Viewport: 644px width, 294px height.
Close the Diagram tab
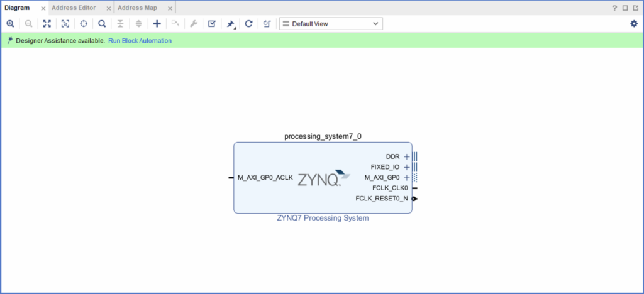(43, 8)
